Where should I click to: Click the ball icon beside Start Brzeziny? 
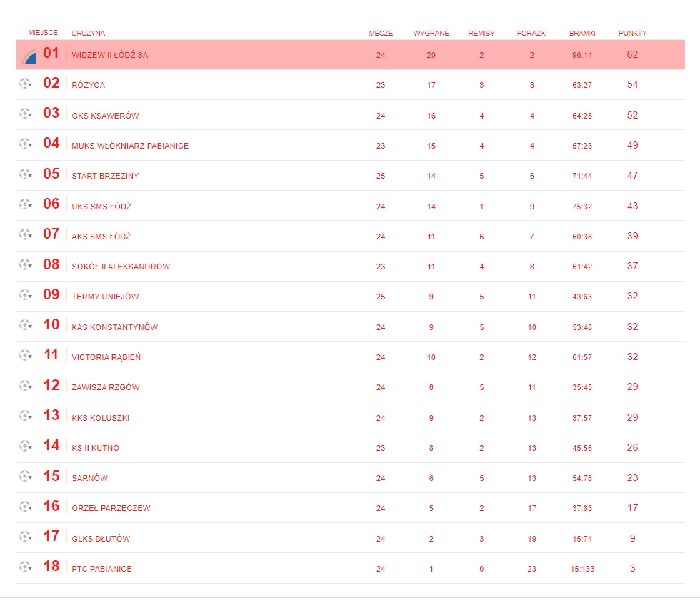(x=24, y=174)
